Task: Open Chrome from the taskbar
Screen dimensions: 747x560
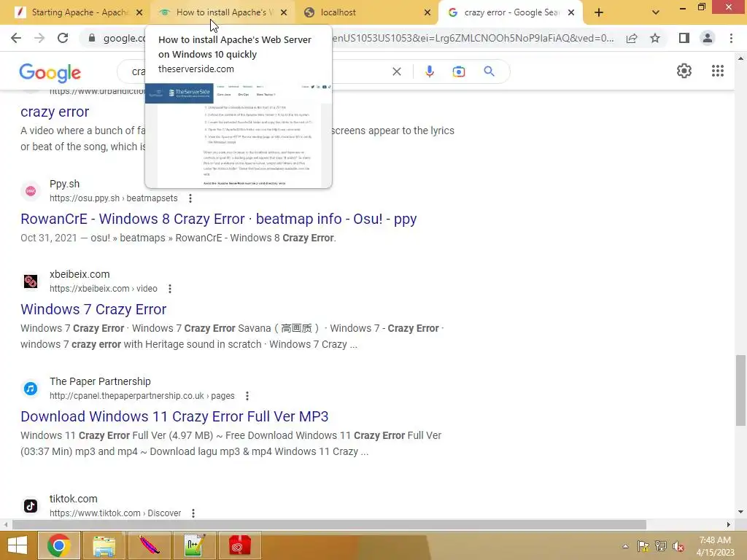Action: pyautogui.click(x=58, y=545)
